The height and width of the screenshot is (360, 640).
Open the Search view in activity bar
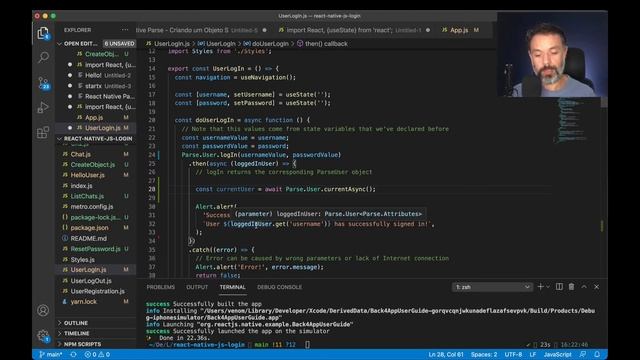(43, 57)
